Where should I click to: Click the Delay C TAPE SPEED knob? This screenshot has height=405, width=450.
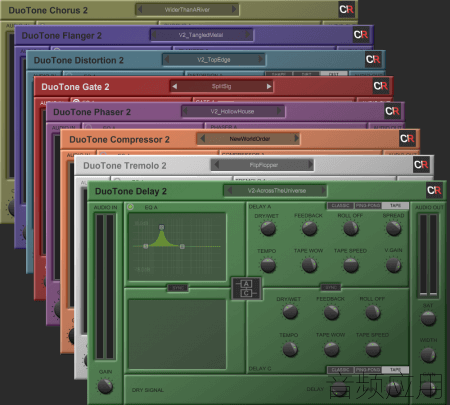[x=373, y=350]
